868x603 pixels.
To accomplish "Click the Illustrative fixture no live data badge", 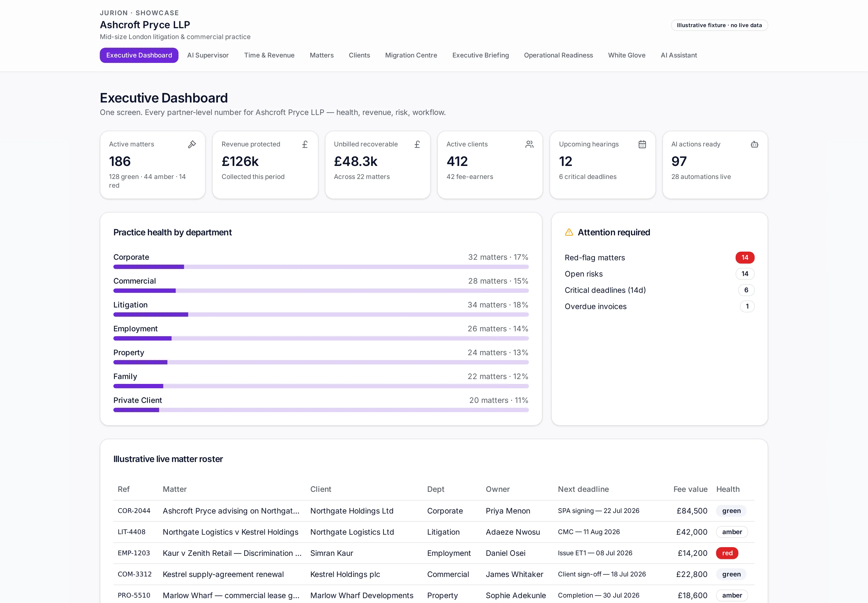I will [x=719, y=25].
